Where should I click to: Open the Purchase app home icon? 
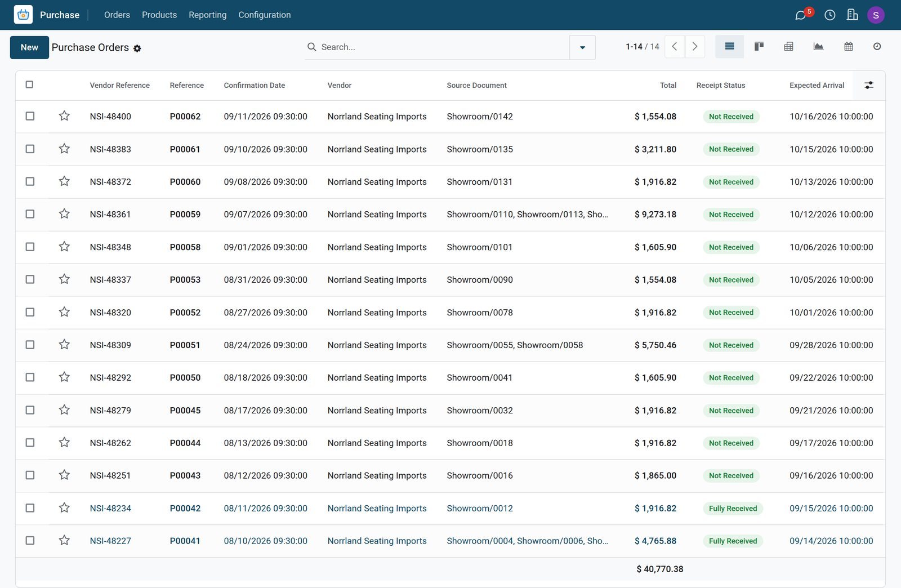coord(23,15)
